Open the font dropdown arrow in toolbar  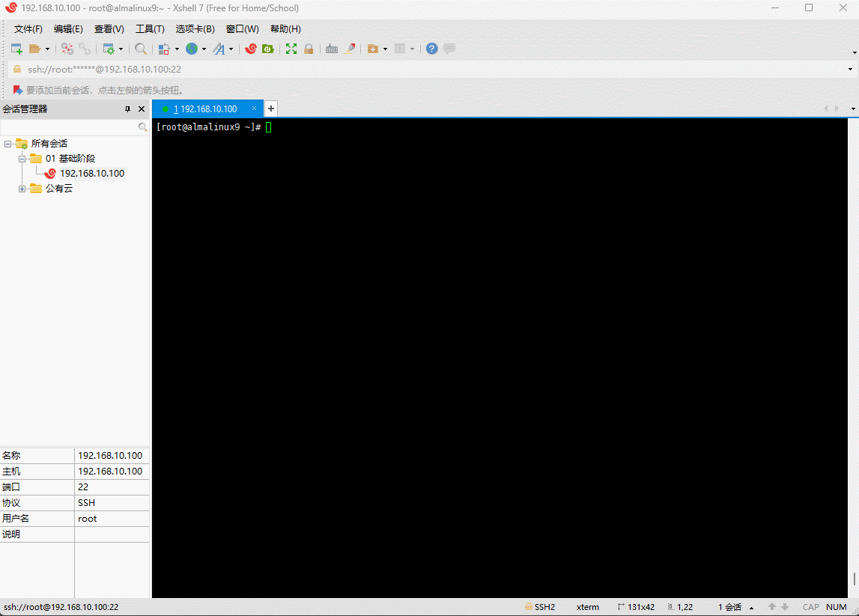click(x=231, y=49)
